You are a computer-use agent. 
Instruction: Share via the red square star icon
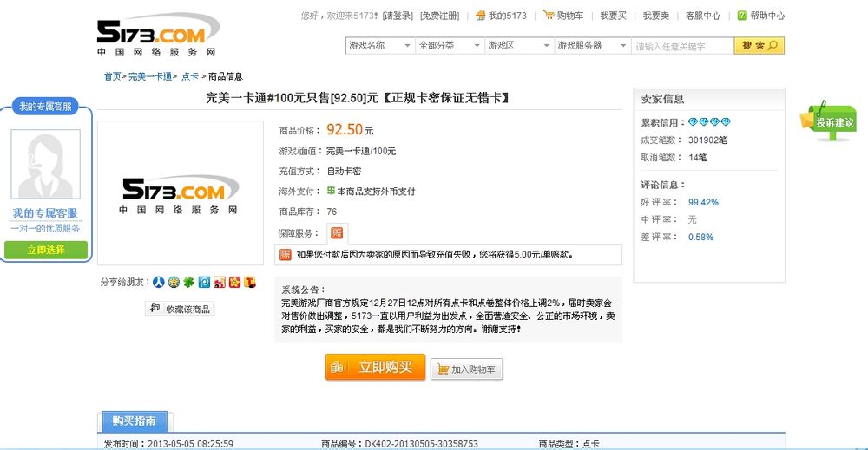coord(234,282)
